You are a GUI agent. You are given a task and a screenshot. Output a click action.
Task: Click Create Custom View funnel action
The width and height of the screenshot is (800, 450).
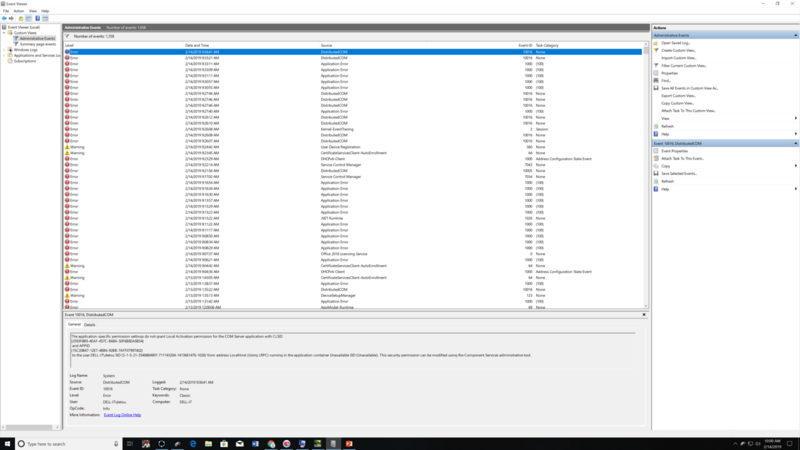(679, 51)
